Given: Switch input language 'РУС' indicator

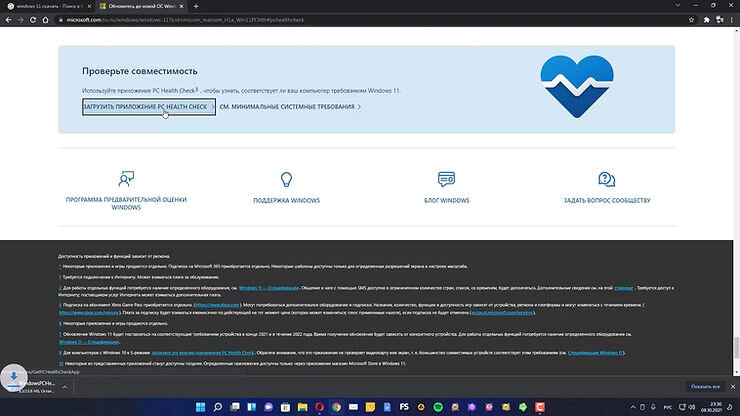Looking at the screenshot, I should (x=668, y=407).
